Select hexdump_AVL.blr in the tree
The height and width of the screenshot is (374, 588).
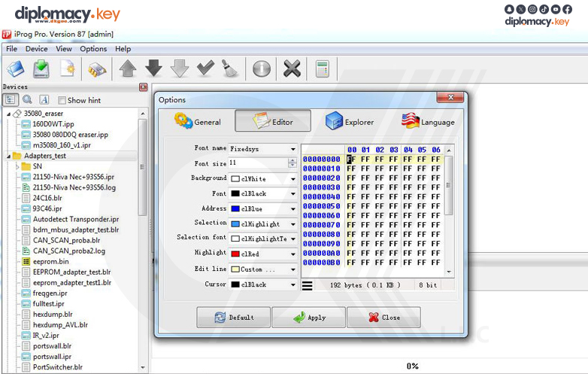(60, 325)
